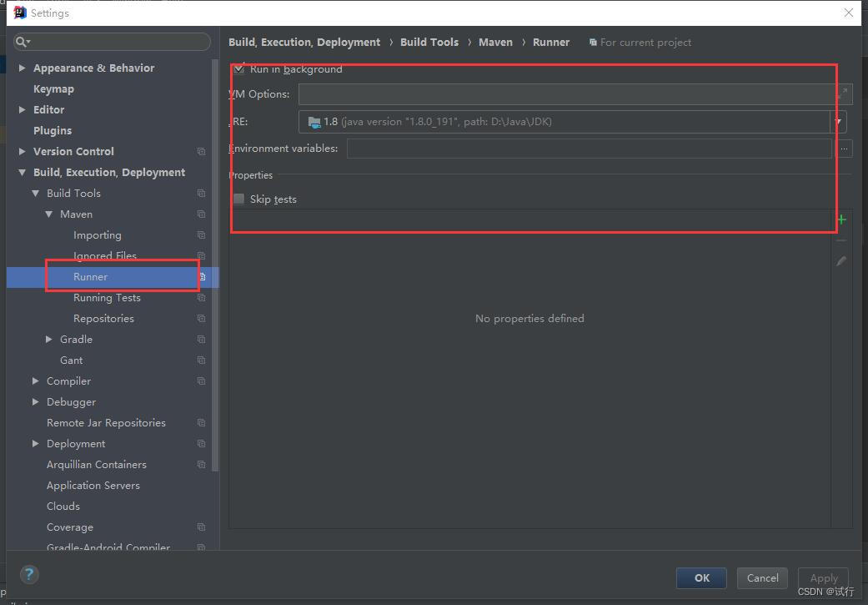Click project-level icon beside Gradle

click(202, 340)
